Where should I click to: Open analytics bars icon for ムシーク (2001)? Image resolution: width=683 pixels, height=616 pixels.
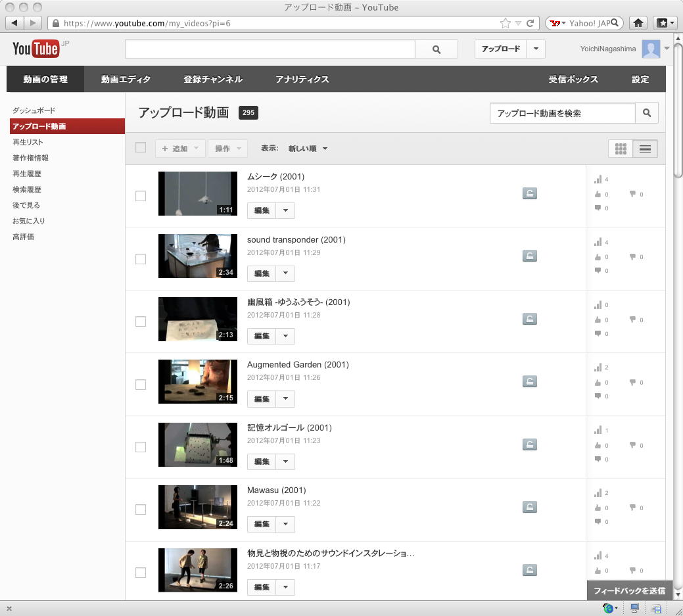click(x=598, y=179)
